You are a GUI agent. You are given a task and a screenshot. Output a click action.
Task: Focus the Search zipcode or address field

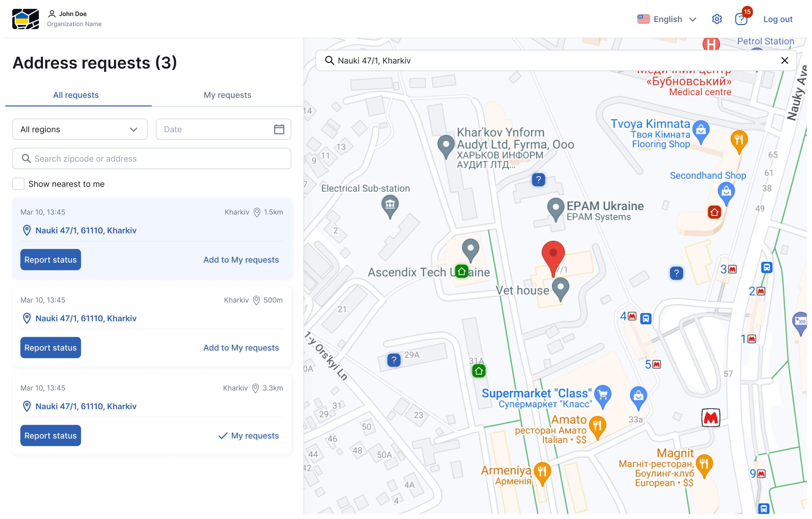pyautogui.click(x=152, y=159)
